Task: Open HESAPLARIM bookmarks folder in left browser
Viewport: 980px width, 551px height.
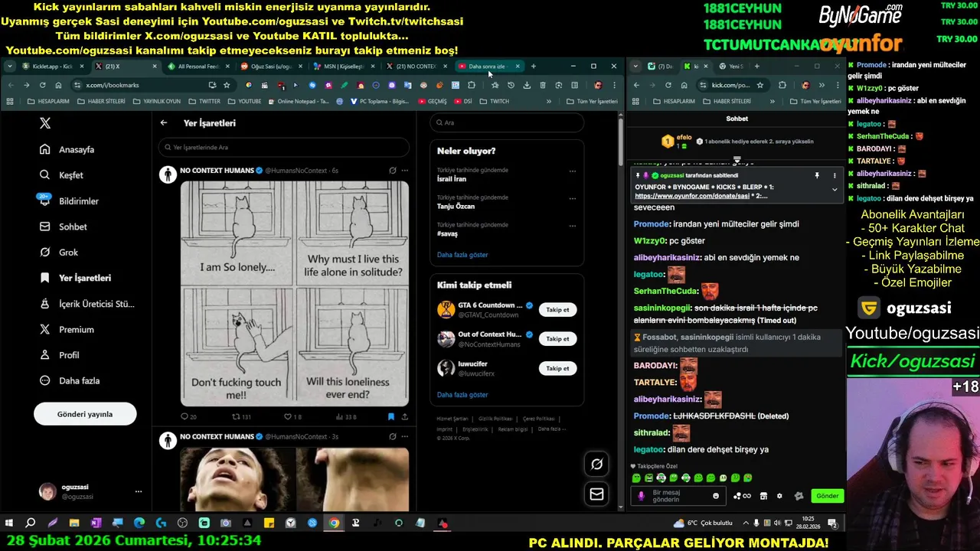Action: click(x=50, y=101)
